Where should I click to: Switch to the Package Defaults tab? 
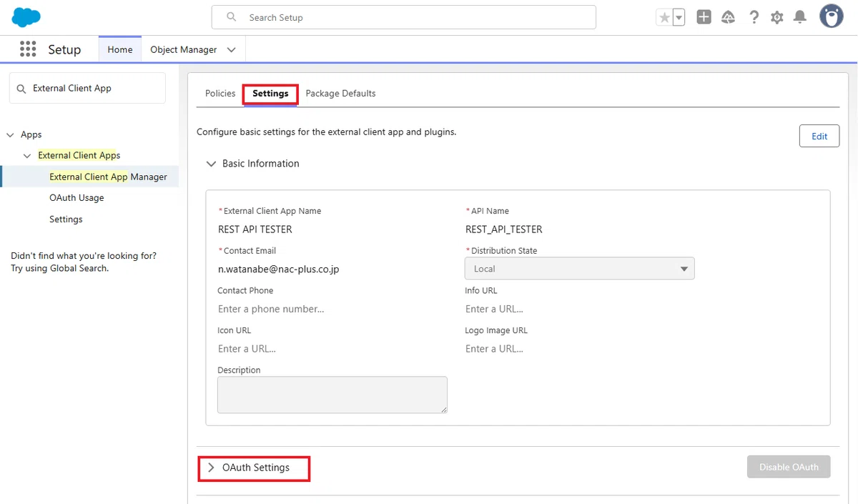(340, 94)
